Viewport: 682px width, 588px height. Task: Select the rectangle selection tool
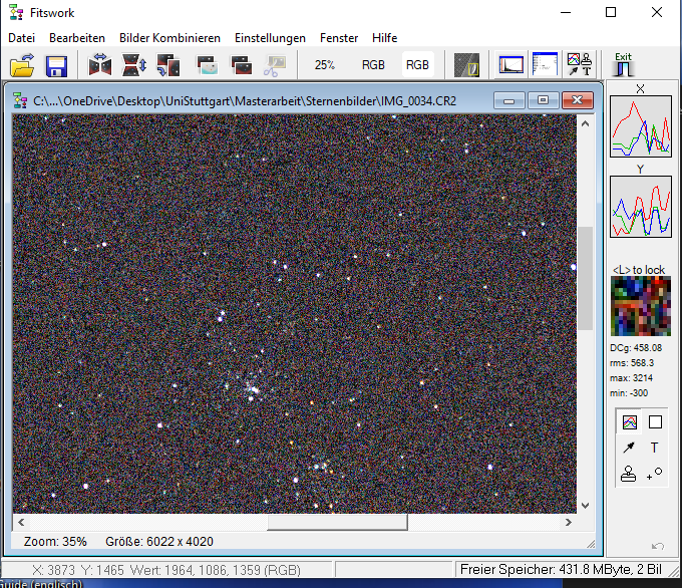pyautogui.click(x=655, y=422)
